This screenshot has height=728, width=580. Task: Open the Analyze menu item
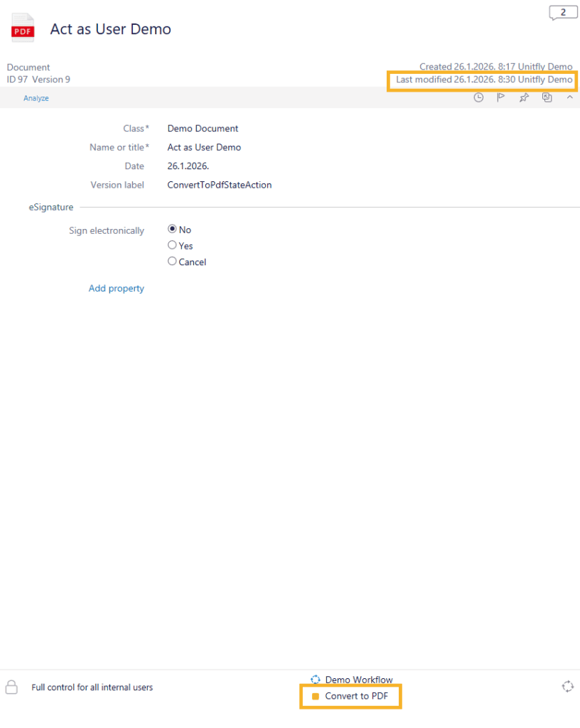click(36, 98)
